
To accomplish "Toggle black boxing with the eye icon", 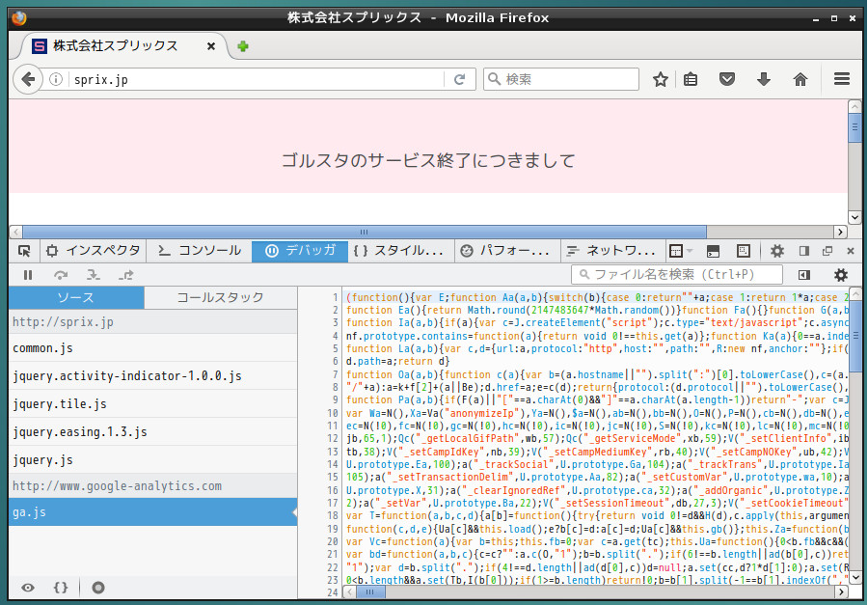I will point(28,588).
